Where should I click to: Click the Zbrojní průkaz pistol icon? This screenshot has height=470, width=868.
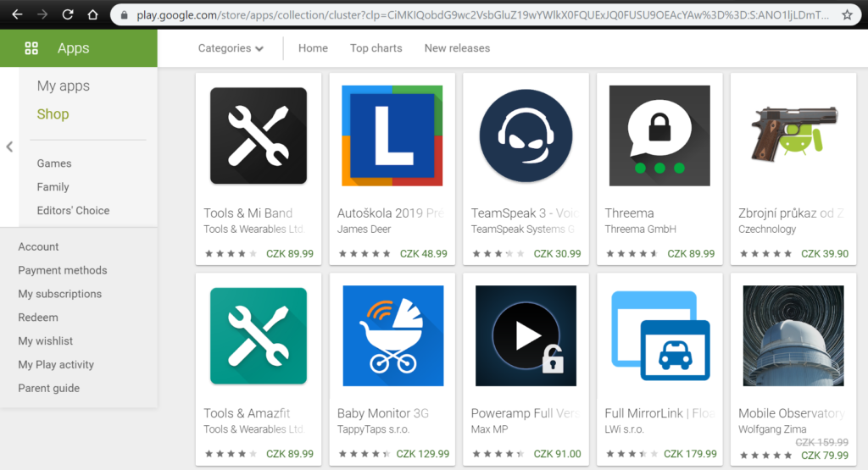[793, 136]
